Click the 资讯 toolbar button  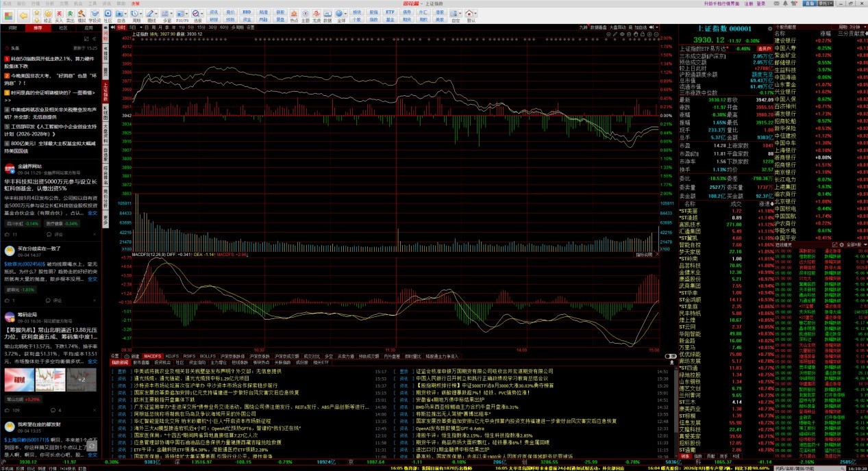(x=214, y=12)
